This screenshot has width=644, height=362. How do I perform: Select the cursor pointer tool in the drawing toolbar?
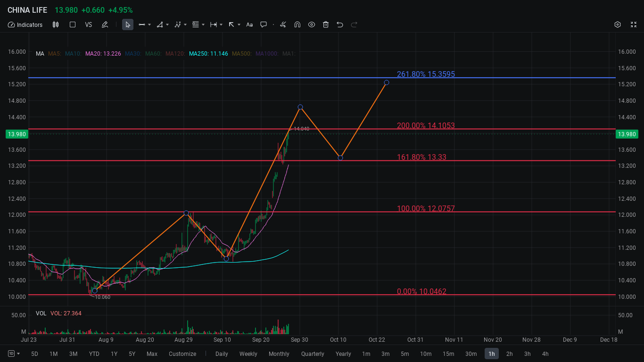[x=128, y=25]
